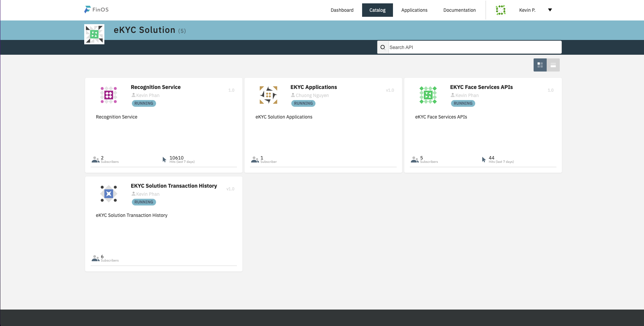Viewport: 644px width, 326px height.
Task: Open the Applications menu item
Action: coord(414,10)
